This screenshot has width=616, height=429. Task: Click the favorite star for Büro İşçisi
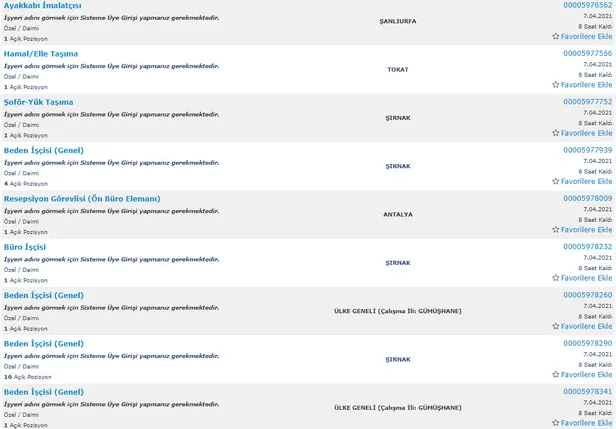click(x=556, y=278)
